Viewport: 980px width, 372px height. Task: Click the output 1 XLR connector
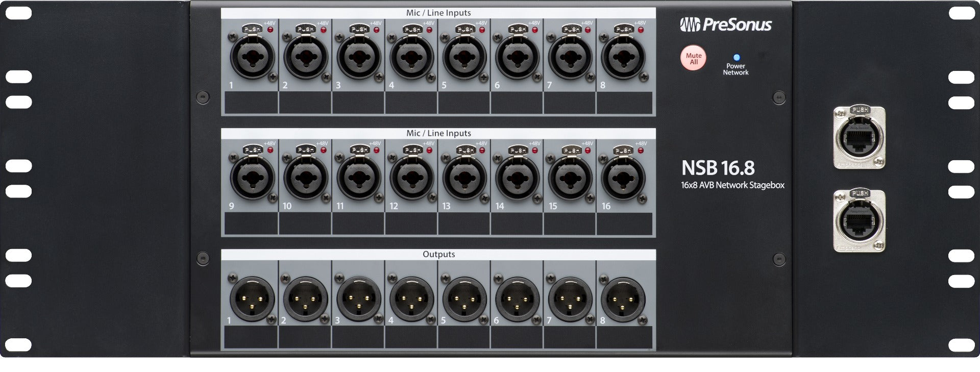coord(252,299)
